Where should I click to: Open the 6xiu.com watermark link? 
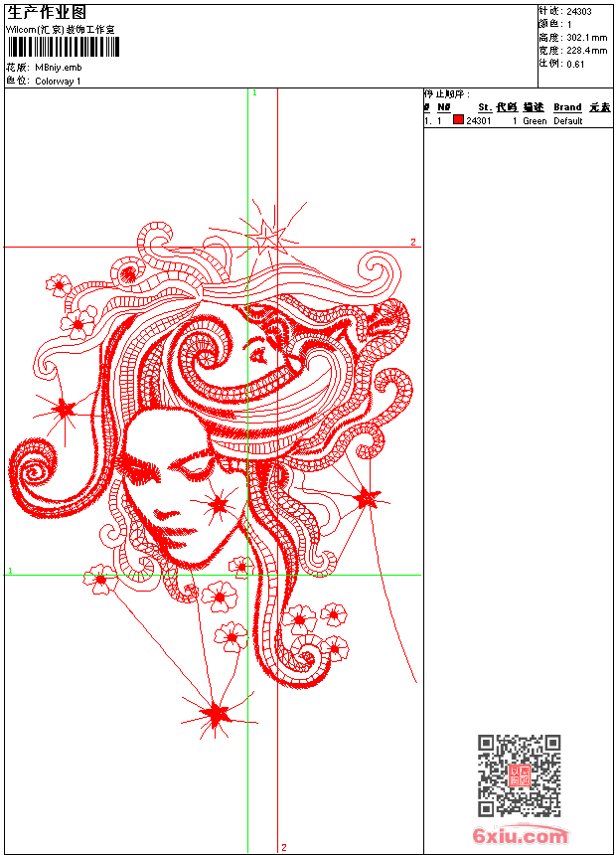click(520, 836)
